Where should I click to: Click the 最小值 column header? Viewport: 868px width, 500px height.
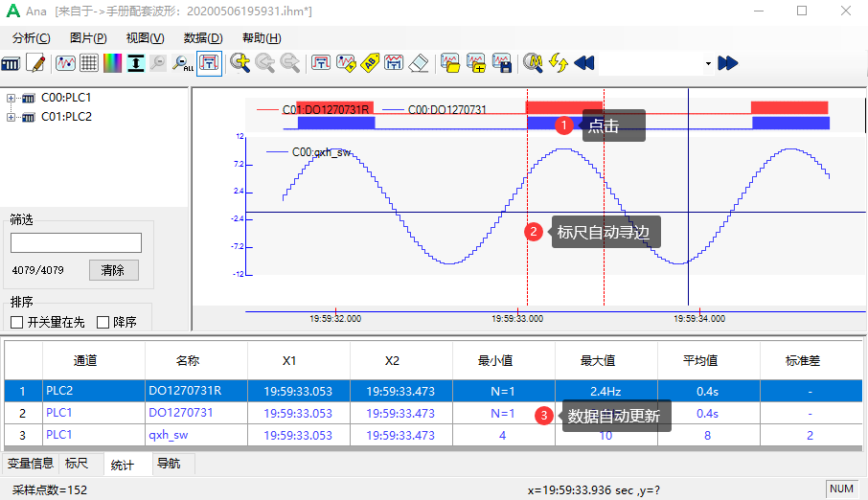pos(504,360)
